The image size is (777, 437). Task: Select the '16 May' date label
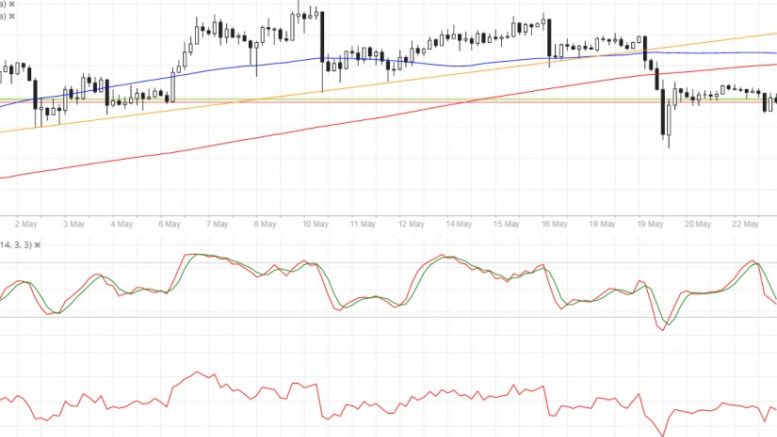554,224
